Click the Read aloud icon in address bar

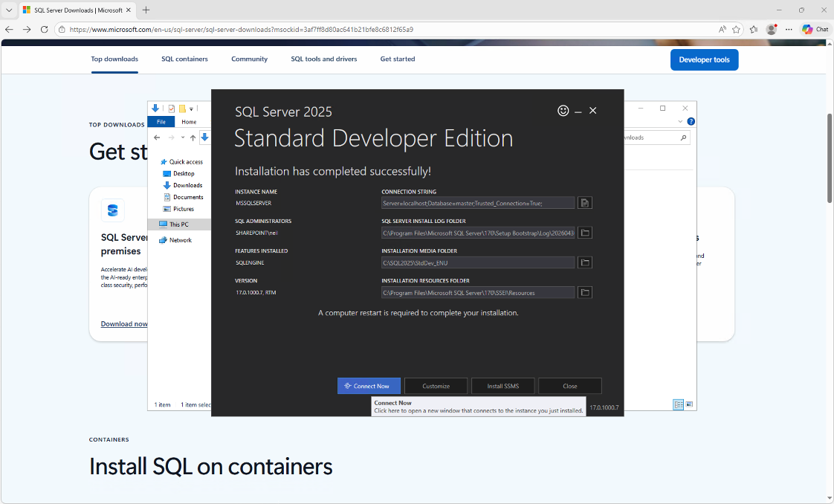pos(723,29)
